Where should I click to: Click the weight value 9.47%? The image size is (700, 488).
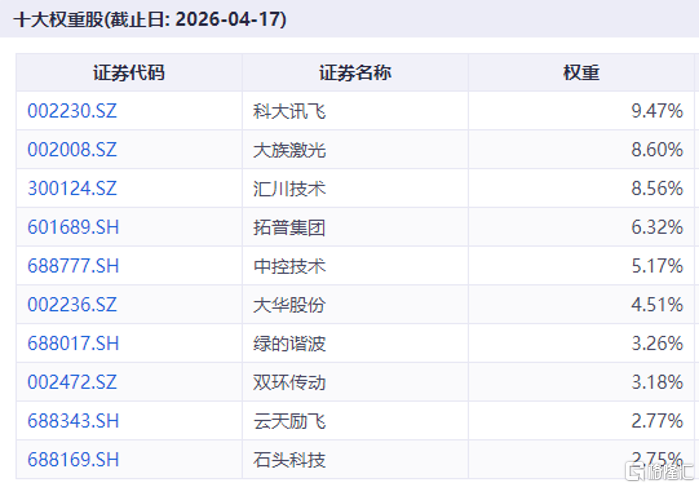point(657,111)
